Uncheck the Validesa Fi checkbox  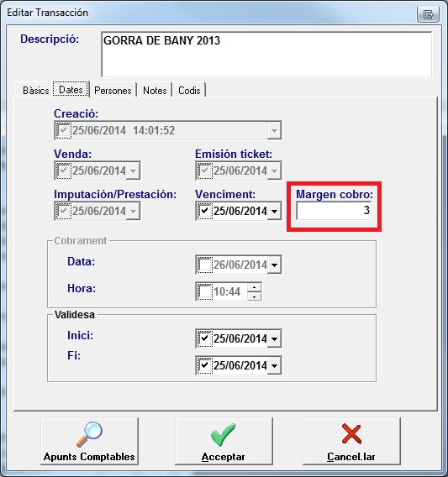(204, 365)
